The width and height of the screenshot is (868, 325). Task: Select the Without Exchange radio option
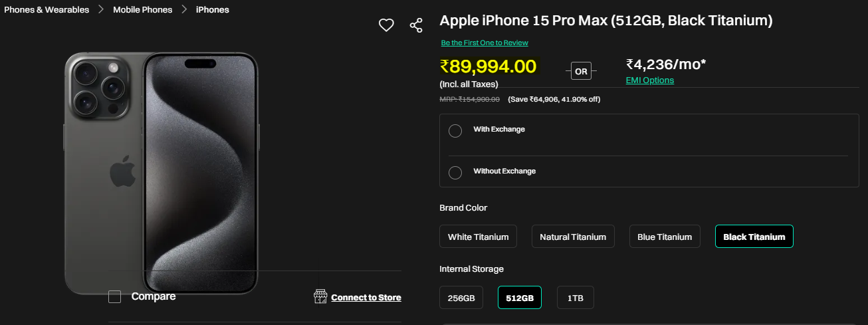[455, 172]
